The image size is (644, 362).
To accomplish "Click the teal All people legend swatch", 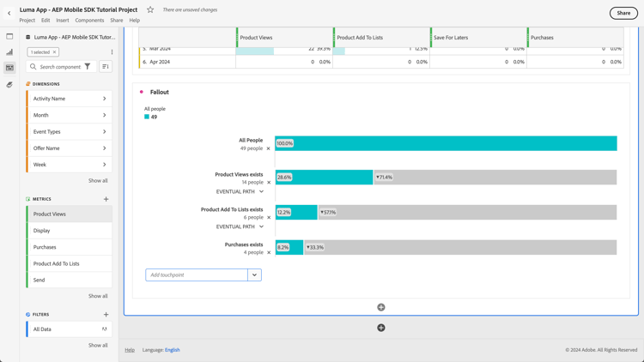I will coord(147,117).
